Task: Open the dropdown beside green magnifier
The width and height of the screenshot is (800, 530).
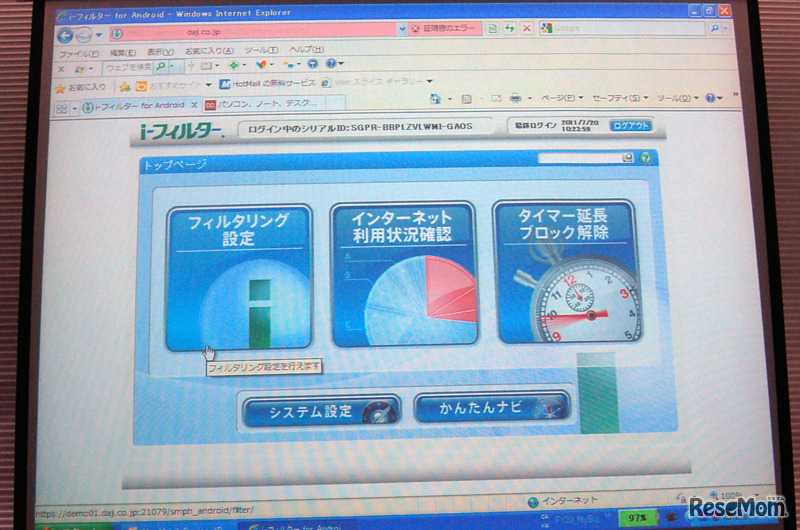Action: click(x=172, y=66)
